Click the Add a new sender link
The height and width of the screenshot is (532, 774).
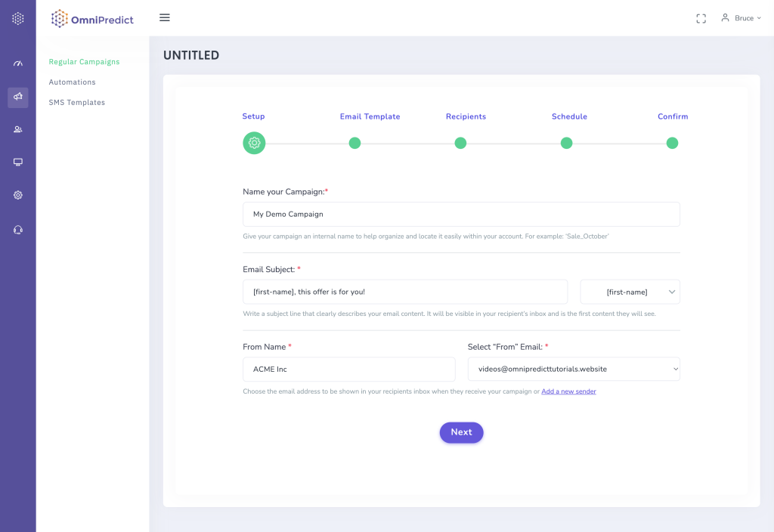click(x=568, y=391)
